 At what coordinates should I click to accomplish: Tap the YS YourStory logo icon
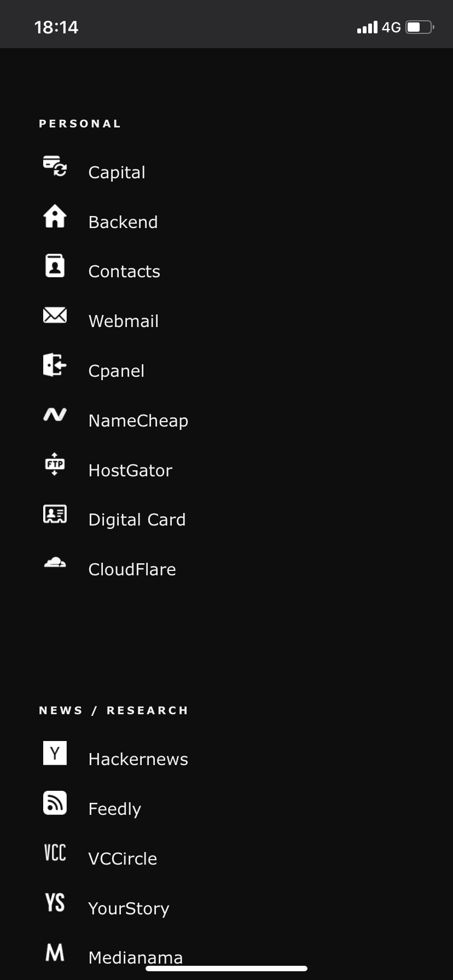click(x=55, y=902)
